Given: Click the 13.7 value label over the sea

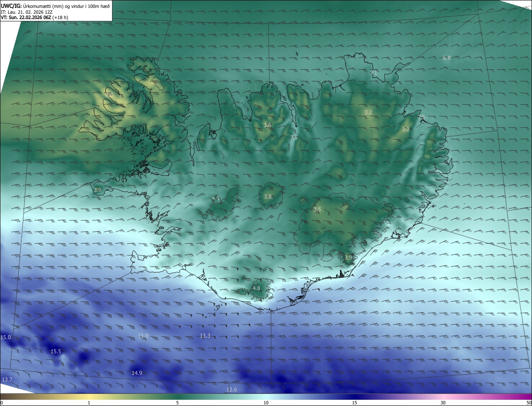Looking at the screenshot, I should (x=7, y=380).
